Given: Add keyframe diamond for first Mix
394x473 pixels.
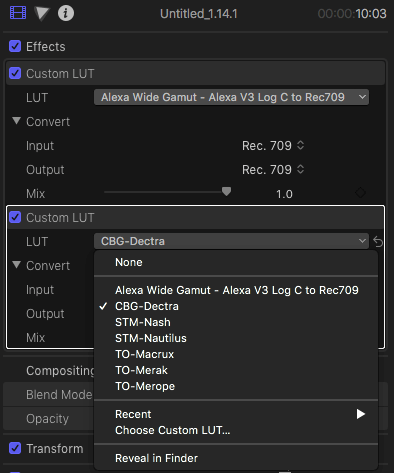Looking at the screenshot, I should (360, 193).
